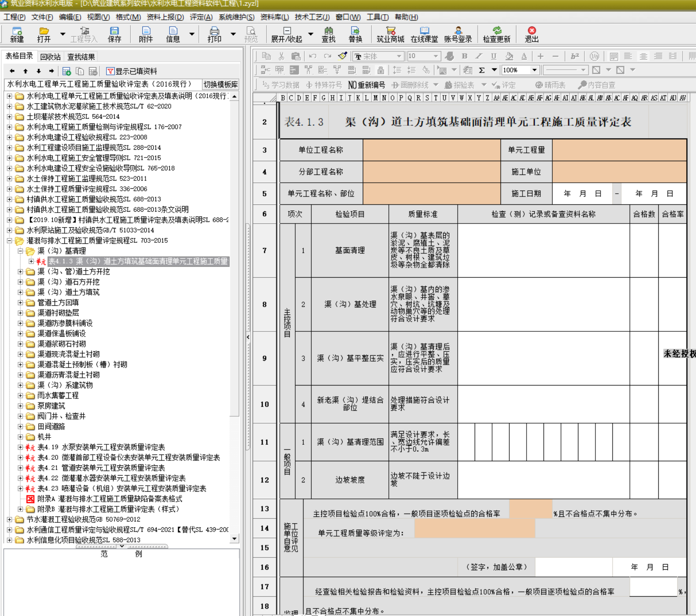This screenshot has height=616, width=696.
Task: Click the font color A icon
Action: [x=524, y=56]
